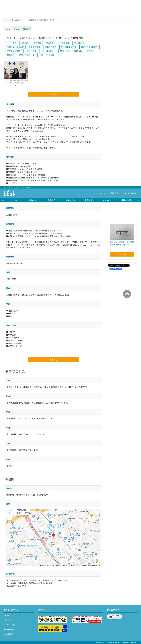The height and width of the screenshot is (644, 141).
Task: Select the 主に電子申請 tag
Action: coord(64,43)
